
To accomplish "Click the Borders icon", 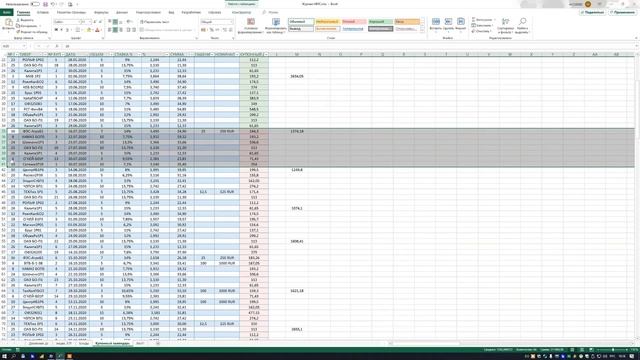I will coord(78,30).
